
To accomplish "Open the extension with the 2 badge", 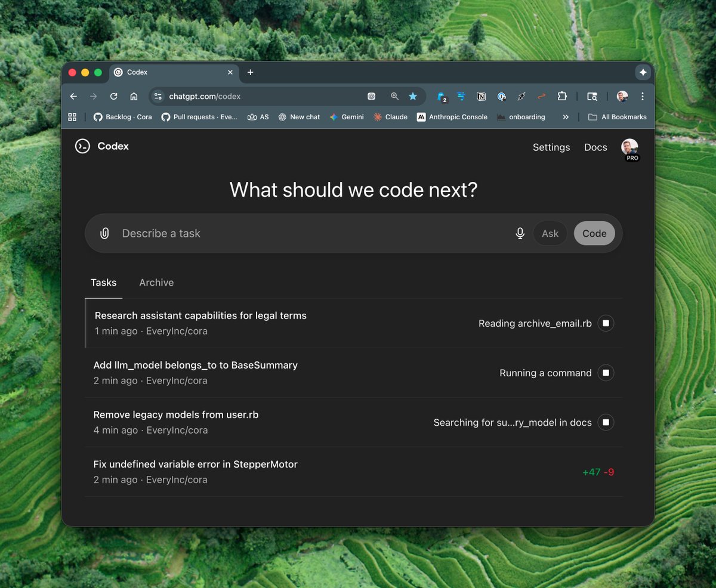I will click(x=442, y=97).
